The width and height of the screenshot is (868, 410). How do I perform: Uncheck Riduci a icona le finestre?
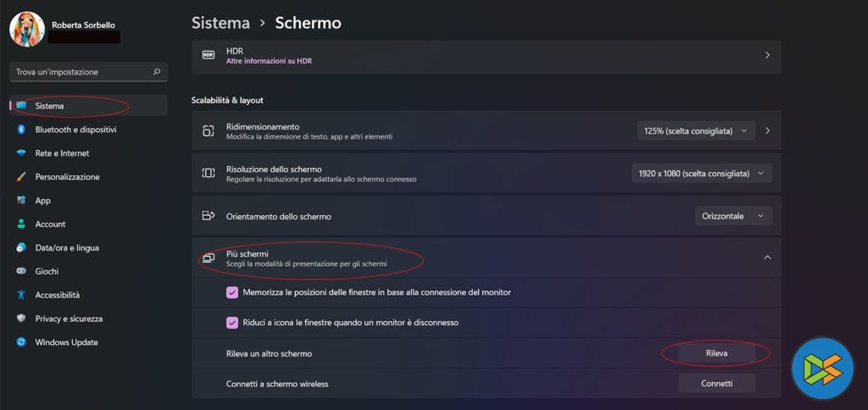click(x=232, y=322)
